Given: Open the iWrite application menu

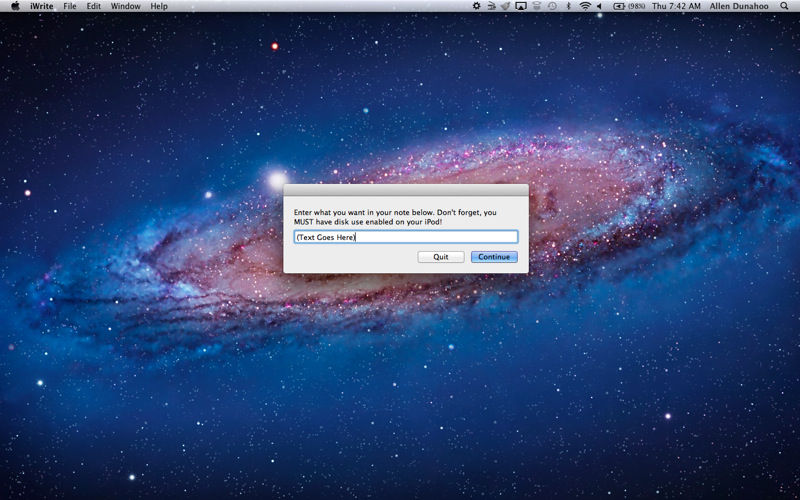Looking at the screenshot, I should [41, 6].
